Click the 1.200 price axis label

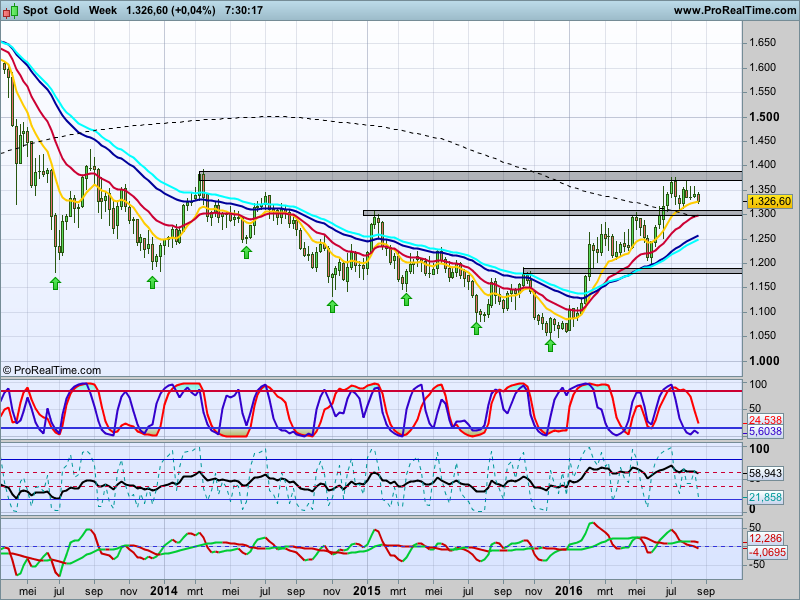[762, 262]
